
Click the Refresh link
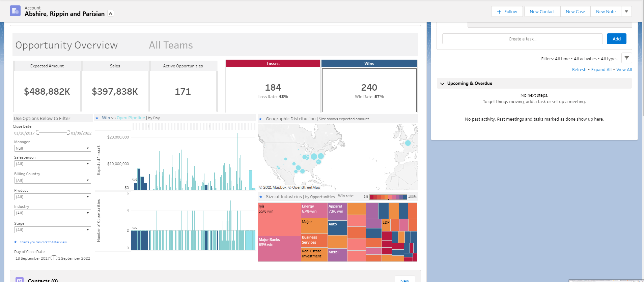579,69
